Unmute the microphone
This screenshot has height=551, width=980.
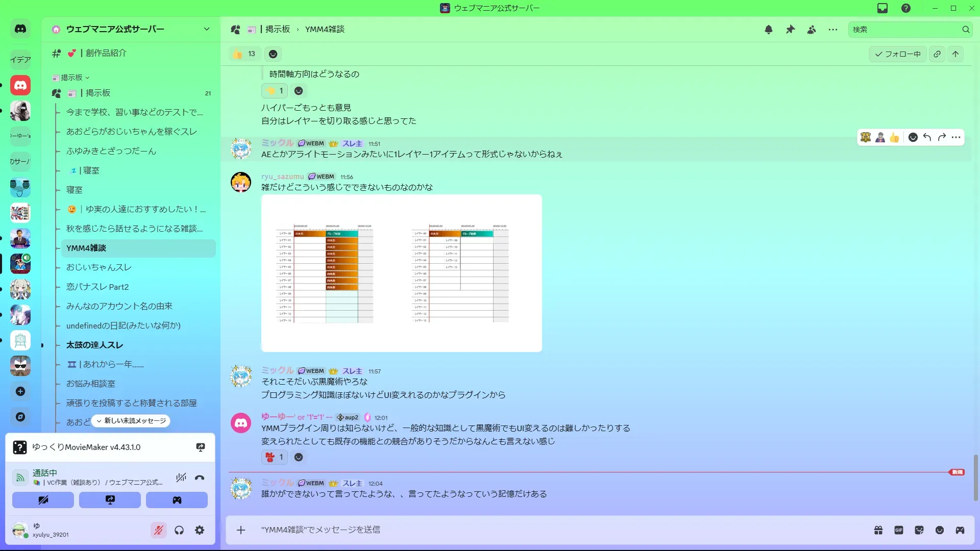[x=159, y=530]
